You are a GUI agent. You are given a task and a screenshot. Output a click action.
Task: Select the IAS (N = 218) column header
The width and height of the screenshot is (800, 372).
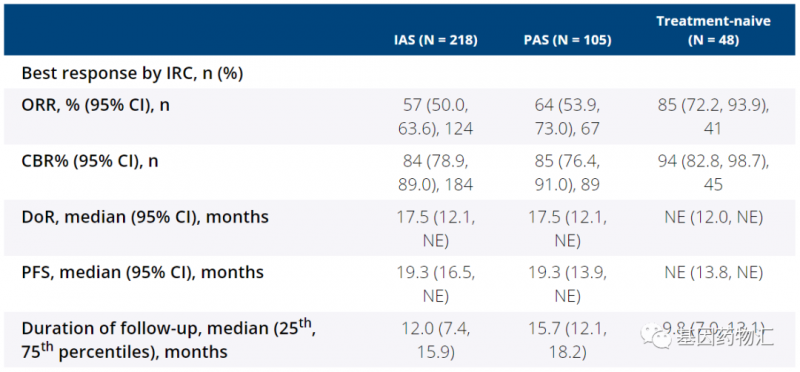click(435, 40)
